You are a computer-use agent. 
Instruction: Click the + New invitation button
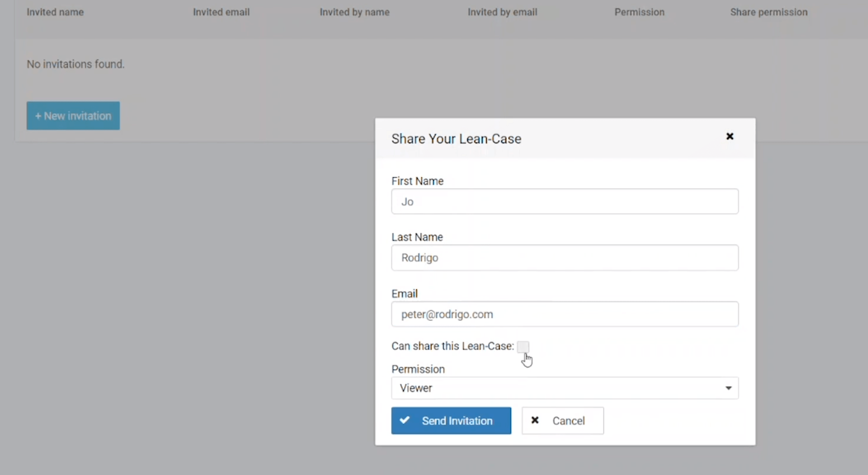(73, 116)
